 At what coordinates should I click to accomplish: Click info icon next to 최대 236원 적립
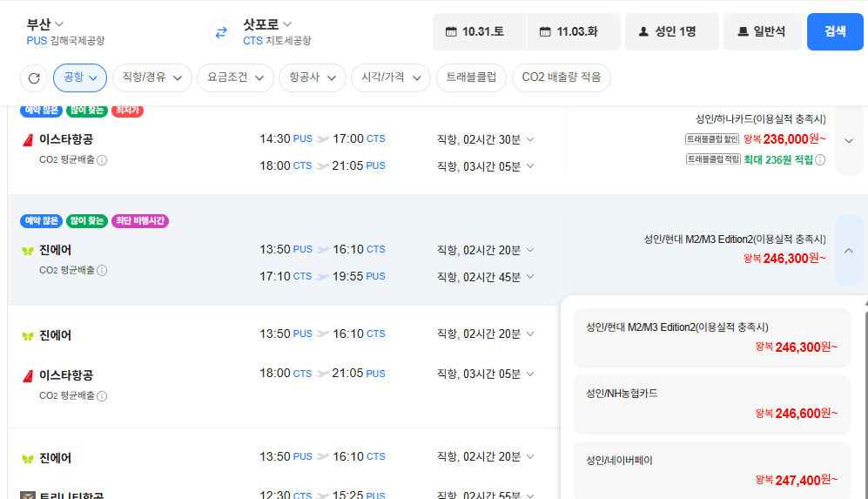(820, 160)
